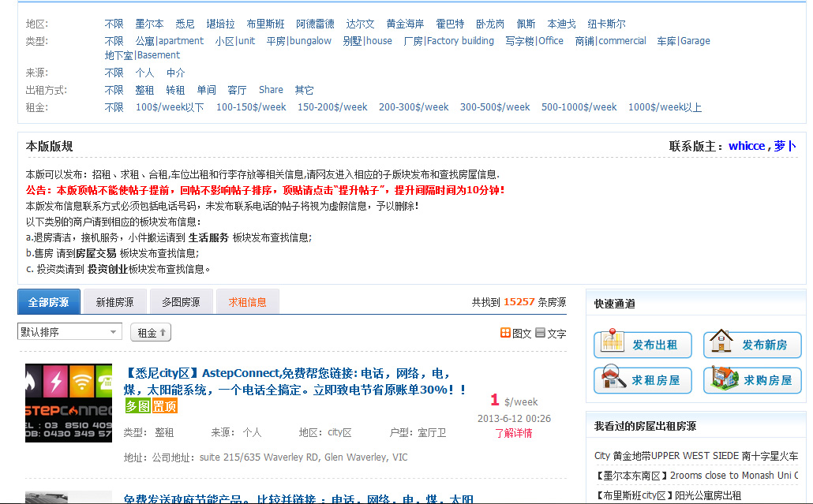The height and width of the screenshot is (504, 813).
Task: Choose 地下室|Basement type filter
Action: (142, 55)
